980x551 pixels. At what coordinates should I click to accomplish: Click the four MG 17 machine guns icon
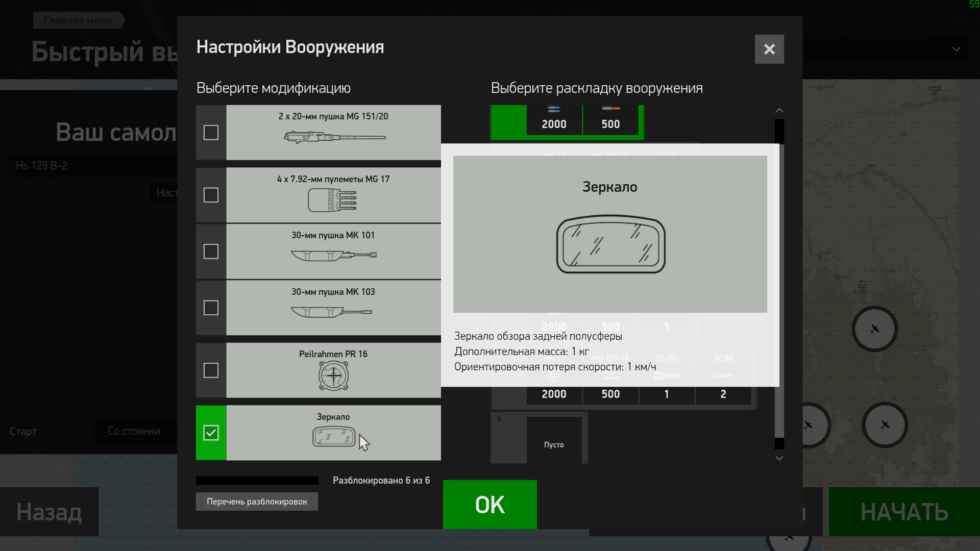coord(332,200)
